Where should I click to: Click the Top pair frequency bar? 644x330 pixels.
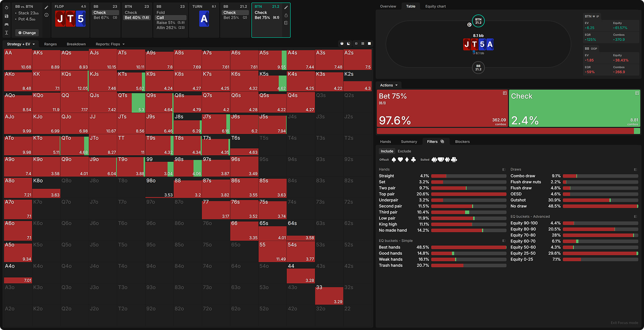(x=469, y=194)
